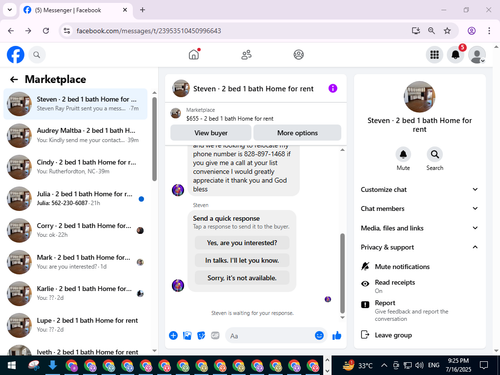The width and height of the screenshot is (500, 375).
Task: Select the Messenger | Facebook browser tab
Action: 76,10
